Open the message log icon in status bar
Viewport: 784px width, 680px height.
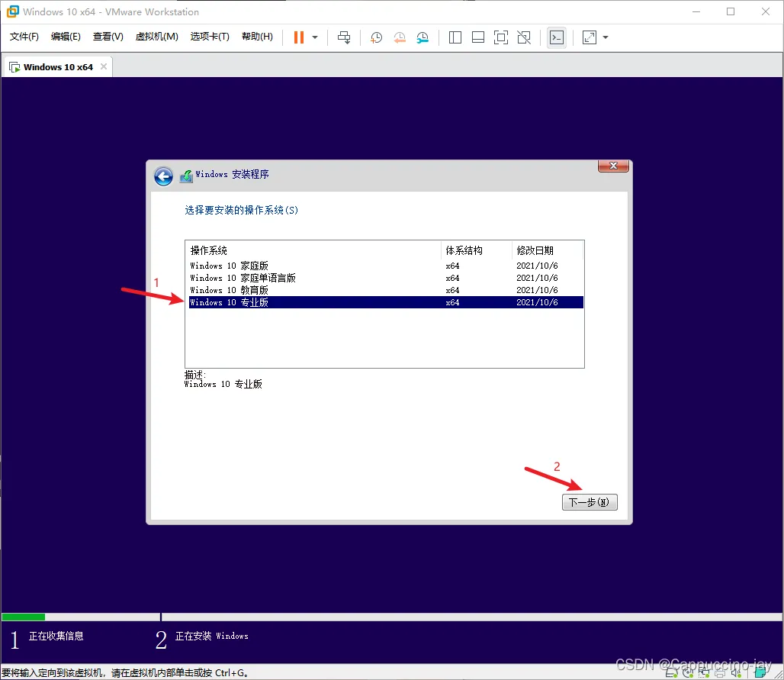click(x=760, y=673)
